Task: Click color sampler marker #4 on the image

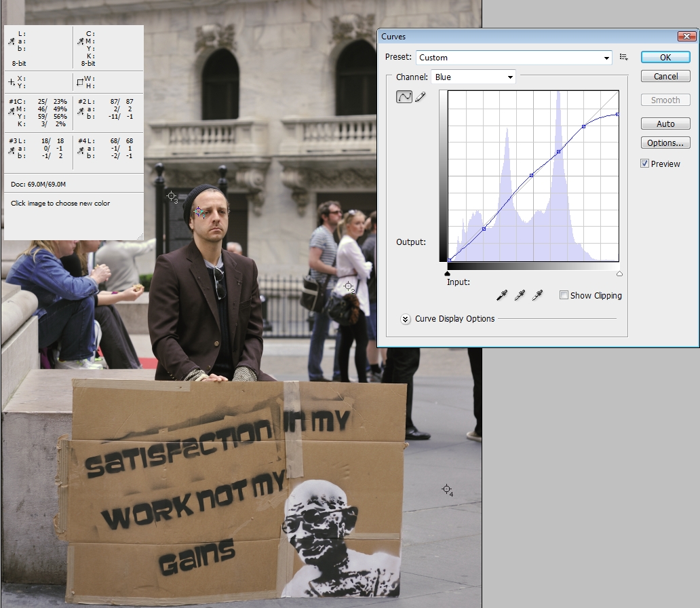Action: [x=446, y=489]
